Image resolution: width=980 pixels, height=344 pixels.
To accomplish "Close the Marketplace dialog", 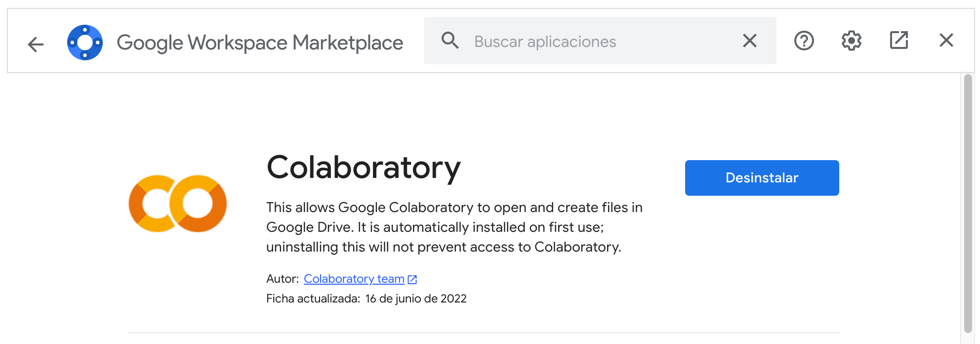I will (x=946, y=40).
